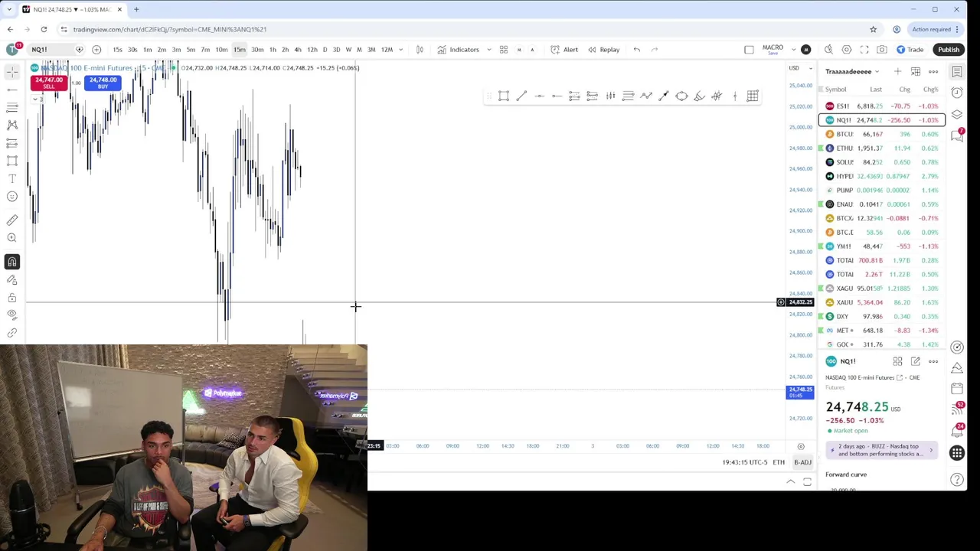Select the 30s timeframe
The image size is (980, 551).
click(x=132, y=50)
